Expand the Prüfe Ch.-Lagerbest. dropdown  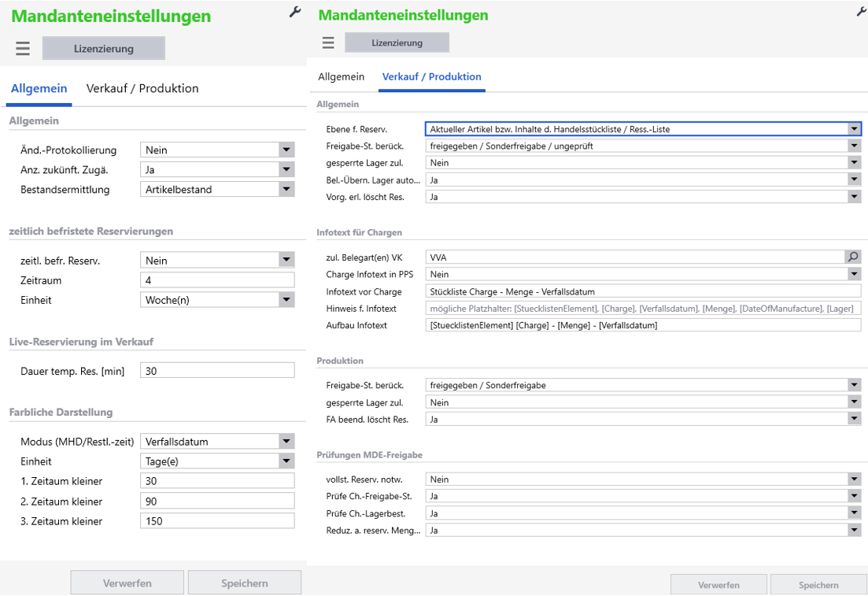(854, 513)
